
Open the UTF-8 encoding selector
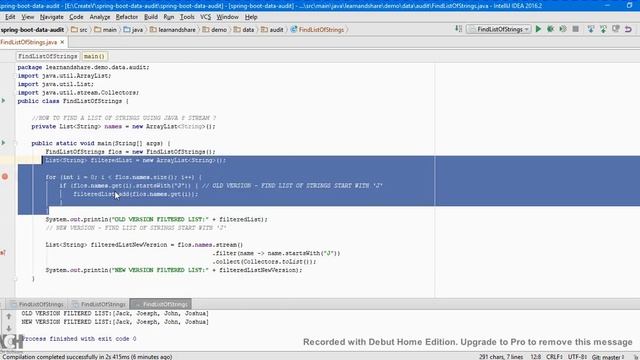click(x=577, y=357)
